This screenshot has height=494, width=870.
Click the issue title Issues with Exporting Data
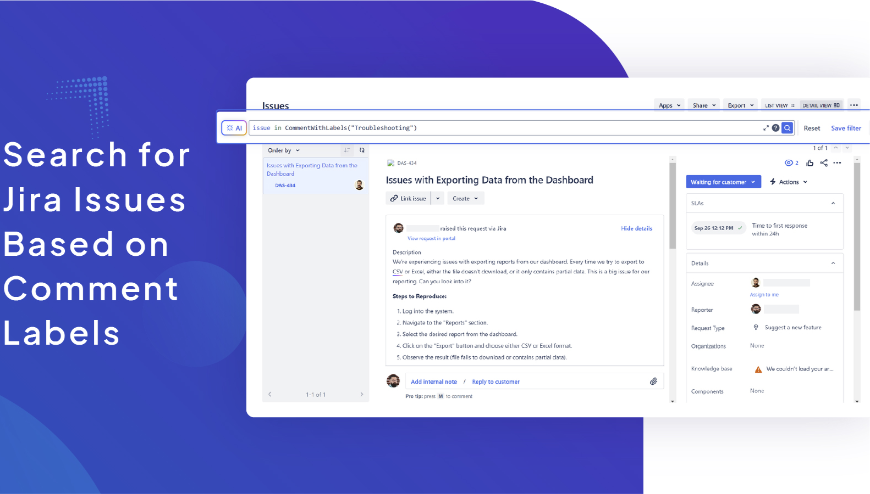(489, 180)
